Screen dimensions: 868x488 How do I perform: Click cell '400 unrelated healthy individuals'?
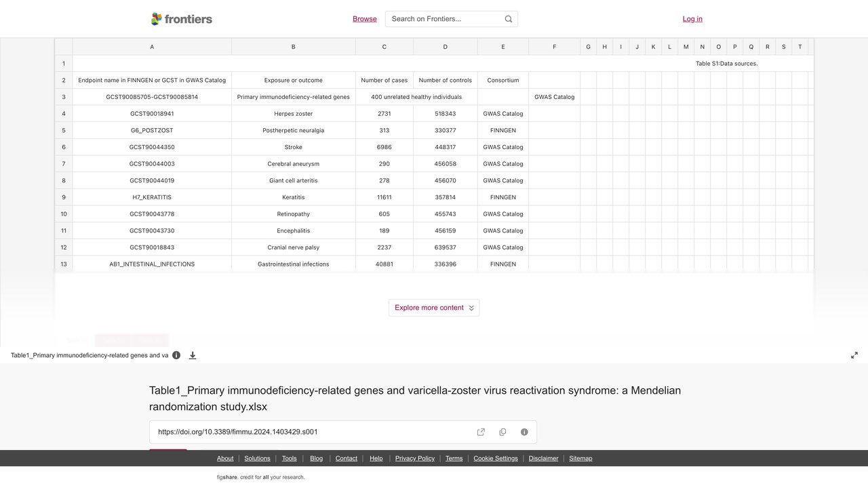[x=416, y=97]
